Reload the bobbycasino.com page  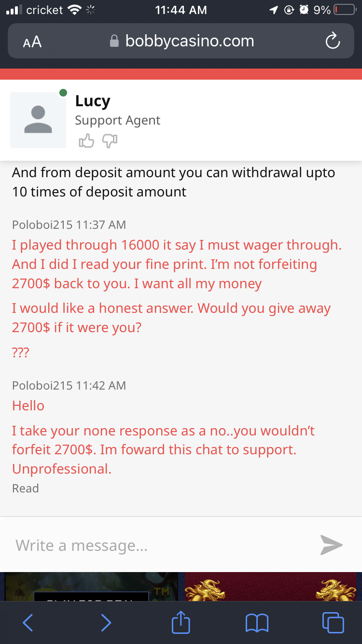click(x=333, y=42)
